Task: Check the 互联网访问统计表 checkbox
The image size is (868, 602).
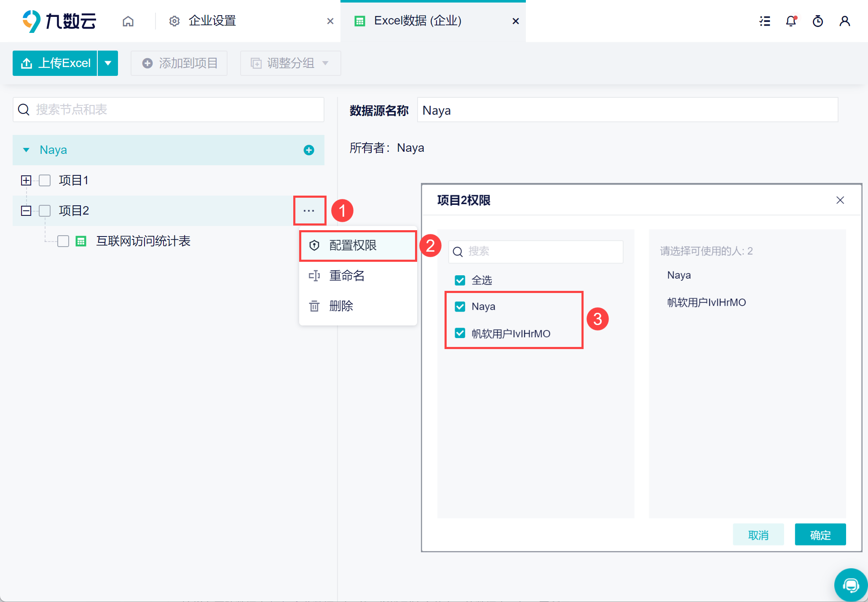Action: coord(63,241)
